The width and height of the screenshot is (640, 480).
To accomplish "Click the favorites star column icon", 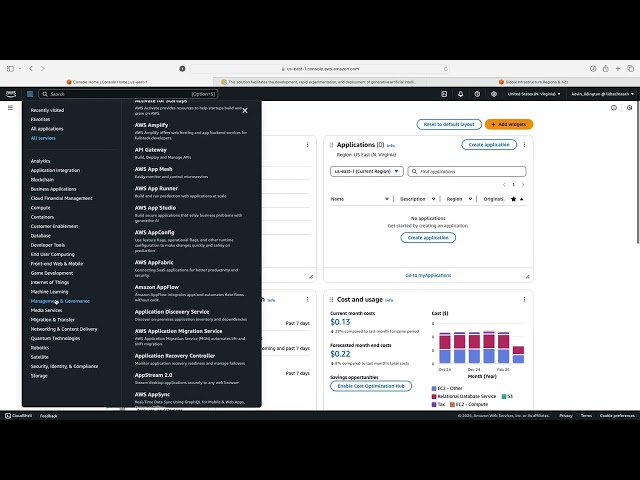I will click(x=513, y=199).
